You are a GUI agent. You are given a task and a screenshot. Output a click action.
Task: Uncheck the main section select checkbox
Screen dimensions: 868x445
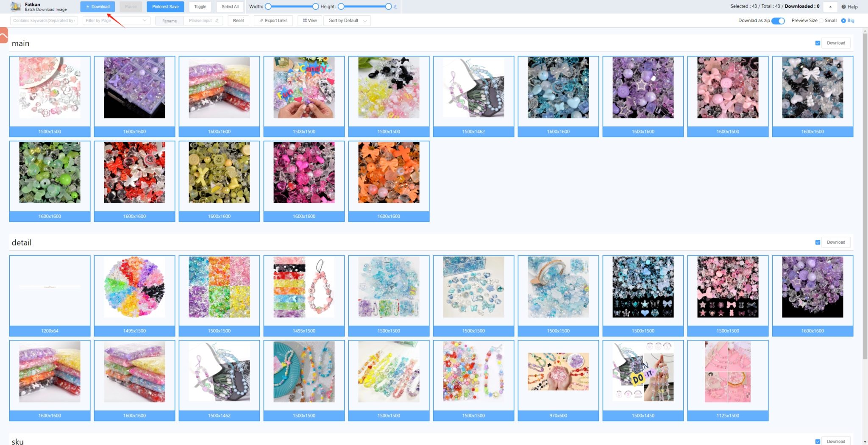tap(818, 42)
